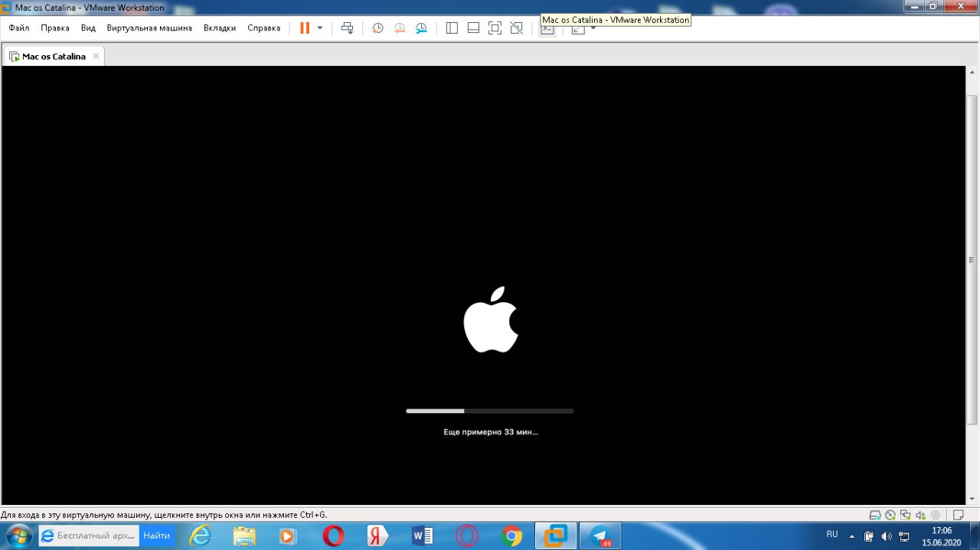Pause the virtual machine with orange button

305,28
